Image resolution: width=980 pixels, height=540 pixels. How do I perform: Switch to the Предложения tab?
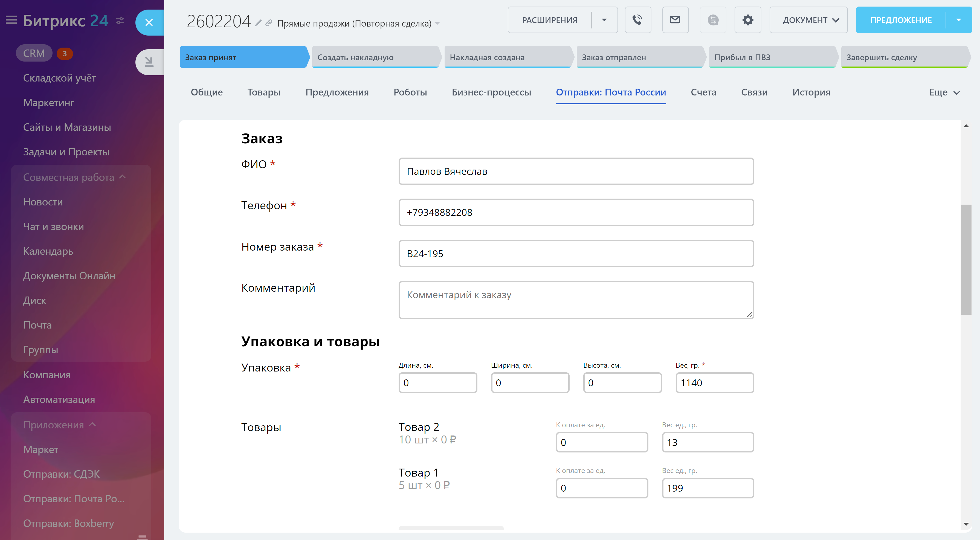(337, 92)
